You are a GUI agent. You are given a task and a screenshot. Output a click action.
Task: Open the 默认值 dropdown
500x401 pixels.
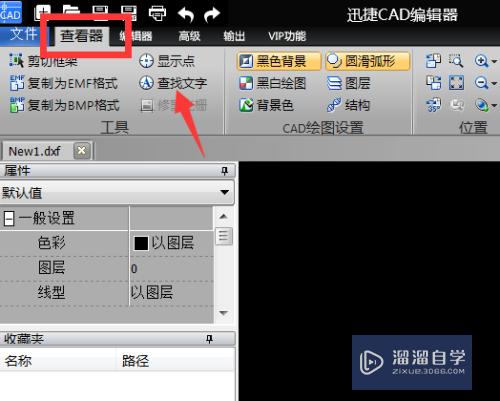117,192
